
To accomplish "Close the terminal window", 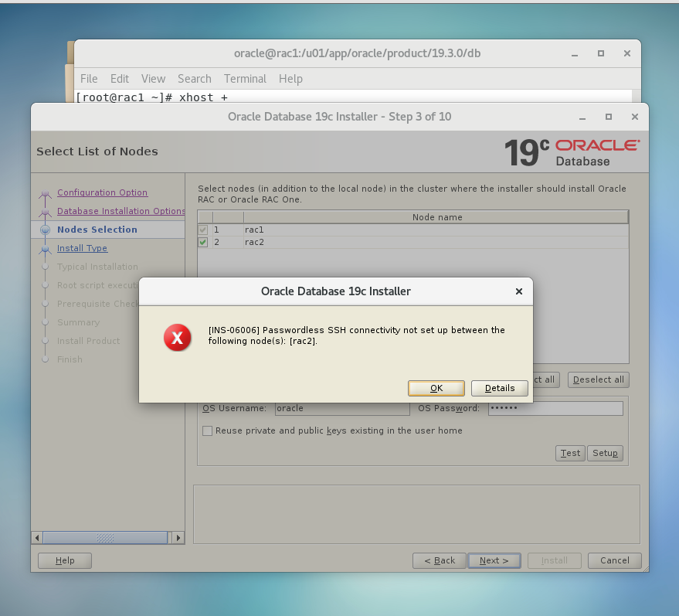I will (627, 53).
